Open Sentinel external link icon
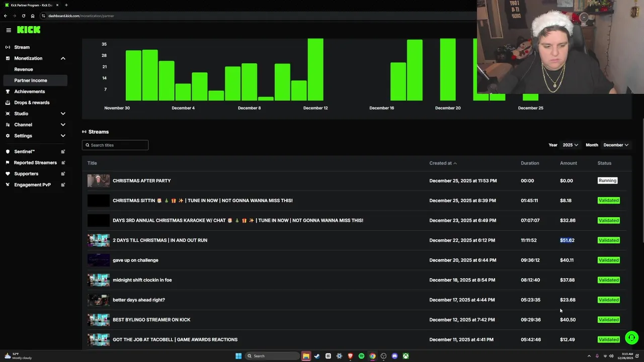The height and width of the screenshot is (362, 644). click(63, 151)
